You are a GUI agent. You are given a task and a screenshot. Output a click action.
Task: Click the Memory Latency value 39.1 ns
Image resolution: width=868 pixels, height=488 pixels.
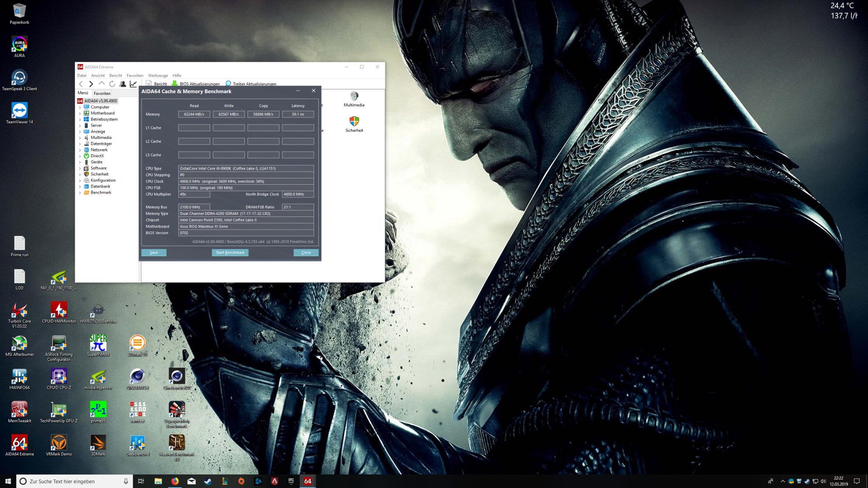[298, 114]
